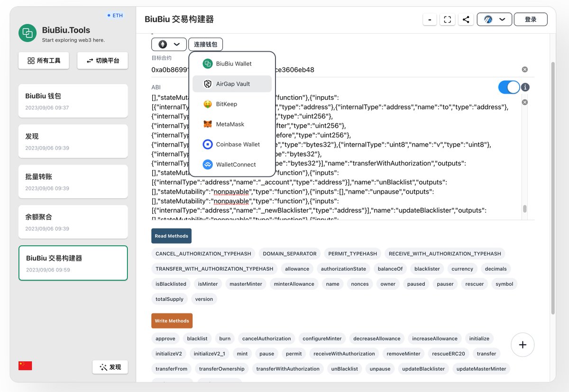
Task: Click the 连接钱包 connect wallet button
Action: [205, 44]
